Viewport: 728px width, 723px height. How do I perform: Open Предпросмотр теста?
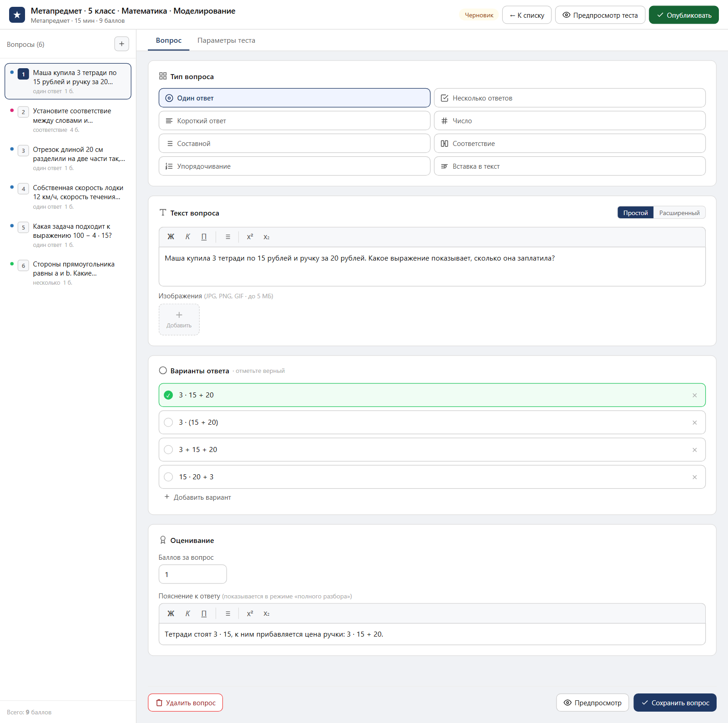coord(600,15)
